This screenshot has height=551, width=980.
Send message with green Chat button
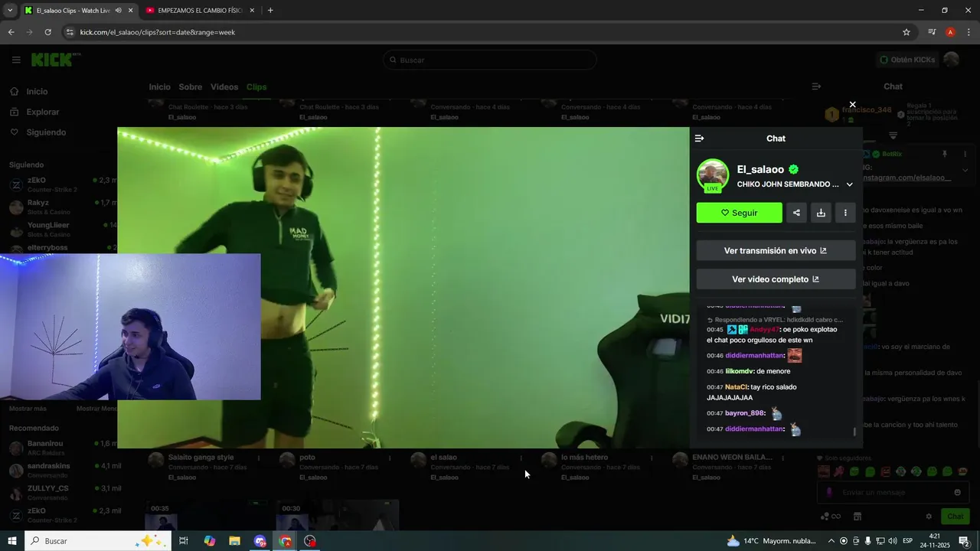(955, 517)
